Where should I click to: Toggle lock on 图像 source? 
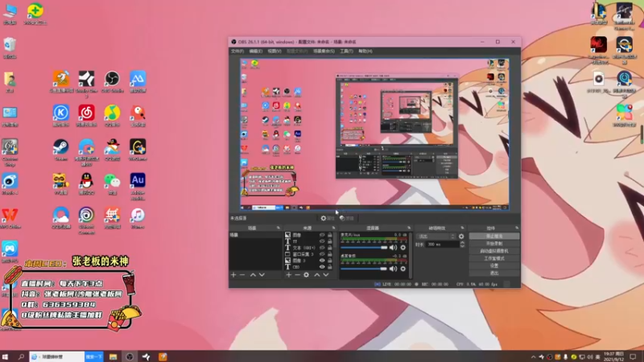point(329,235)
